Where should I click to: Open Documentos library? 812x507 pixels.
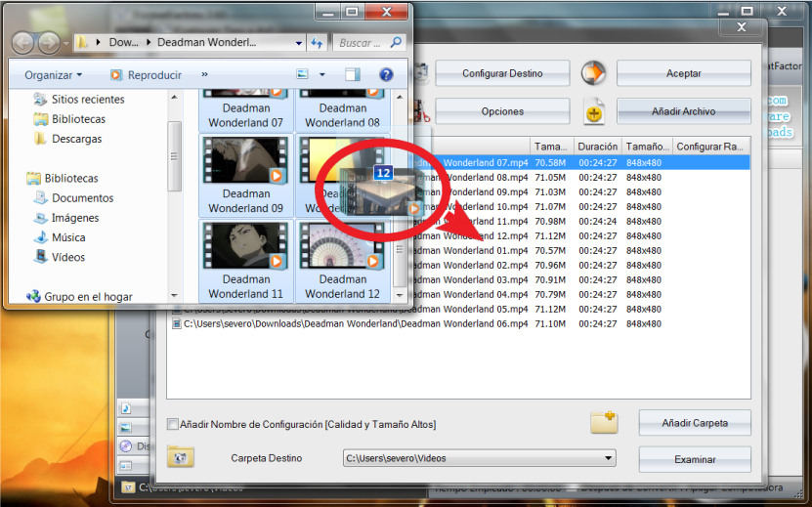point(73,198)
